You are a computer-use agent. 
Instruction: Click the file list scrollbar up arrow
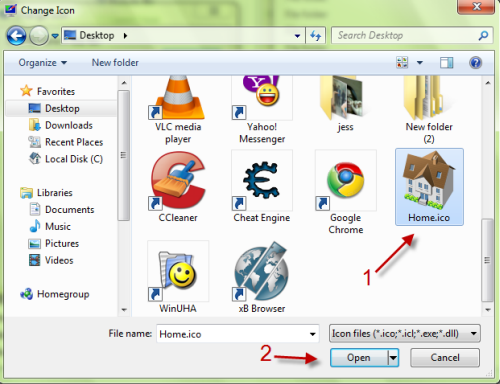click(x=488, y=82)
